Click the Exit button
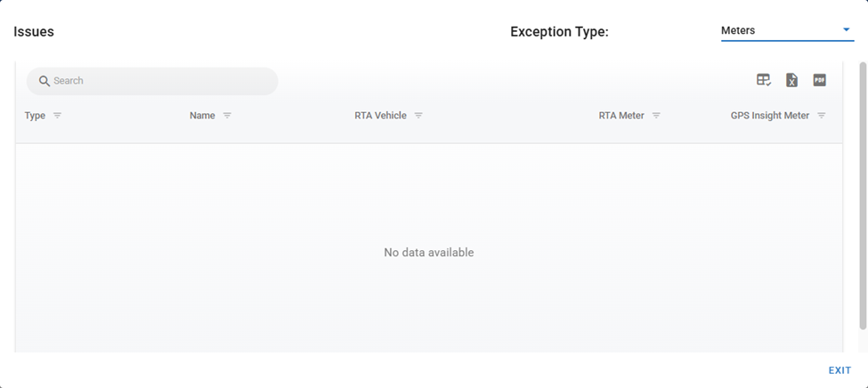 point(840,370)
